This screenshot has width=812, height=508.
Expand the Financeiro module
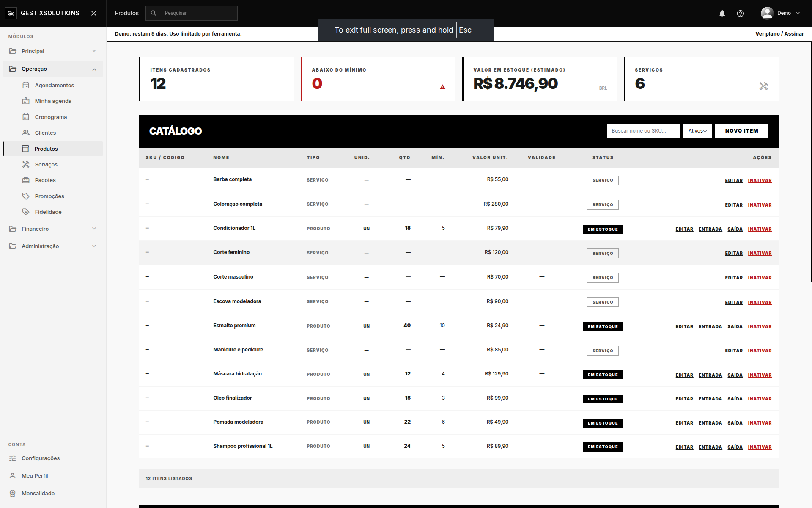point(53,229)
